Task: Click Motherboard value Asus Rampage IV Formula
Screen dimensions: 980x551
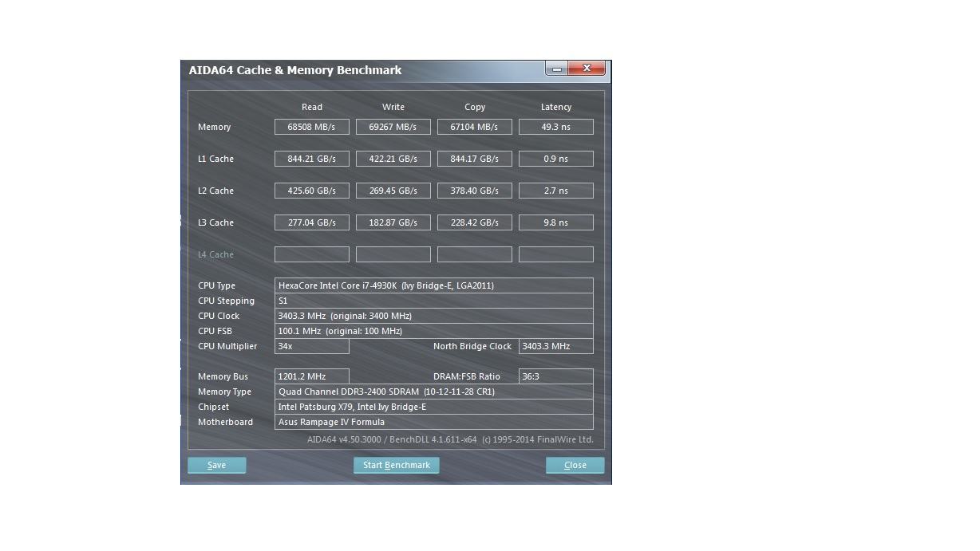Action: pos(434,422)
